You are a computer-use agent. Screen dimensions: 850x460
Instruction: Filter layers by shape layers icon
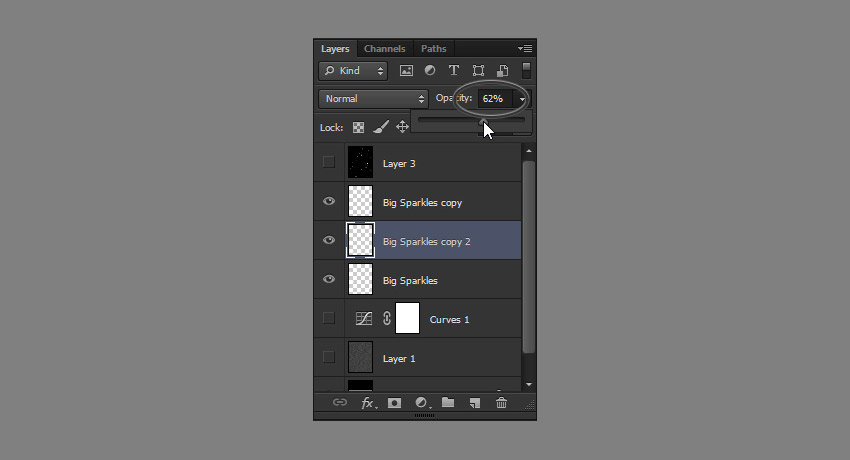(478, 71)
